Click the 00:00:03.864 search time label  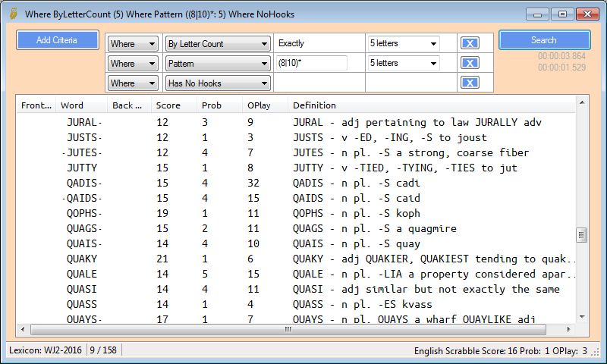tap(561, 56)
